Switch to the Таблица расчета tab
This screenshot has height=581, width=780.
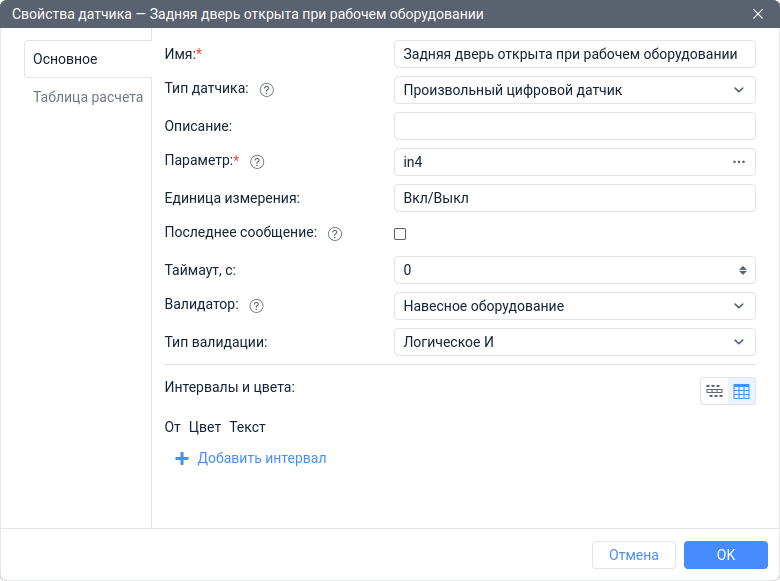point(88,97)
